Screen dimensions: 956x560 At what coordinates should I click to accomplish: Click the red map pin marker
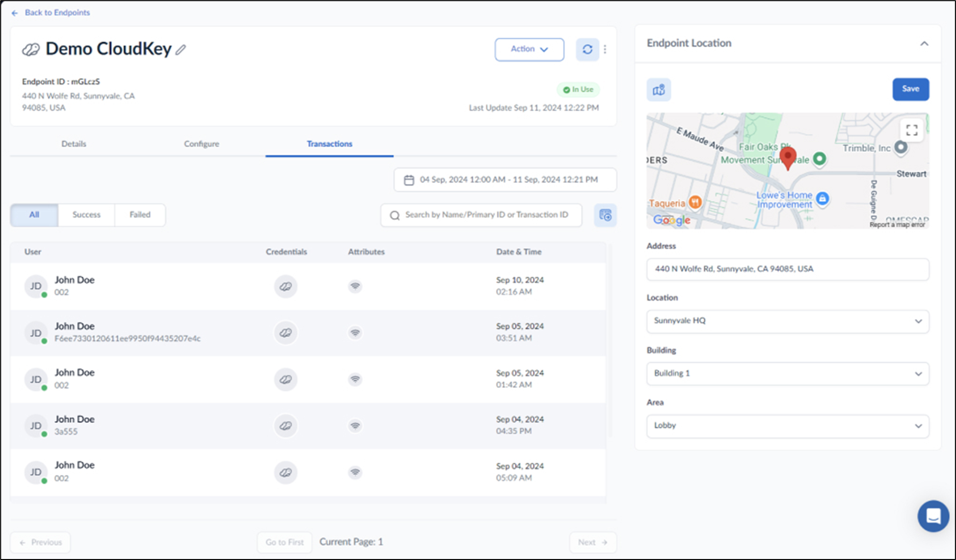788,158
